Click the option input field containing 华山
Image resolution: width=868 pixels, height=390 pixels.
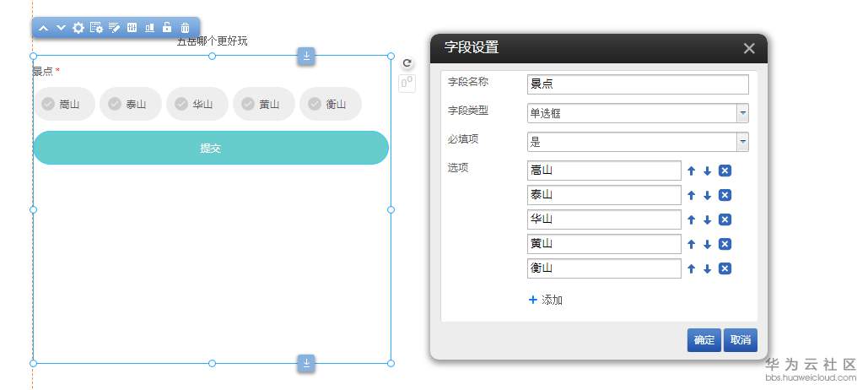click(x=604, y=219)
